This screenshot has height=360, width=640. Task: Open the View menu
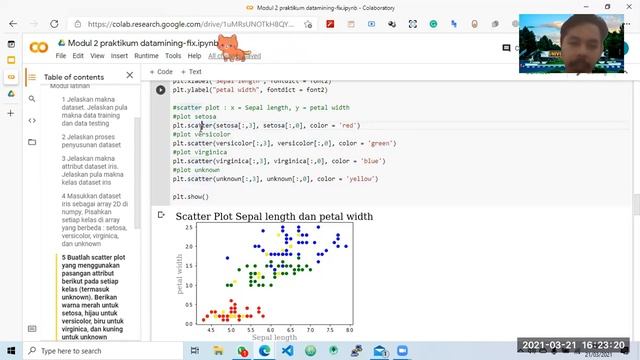point(97,56)
